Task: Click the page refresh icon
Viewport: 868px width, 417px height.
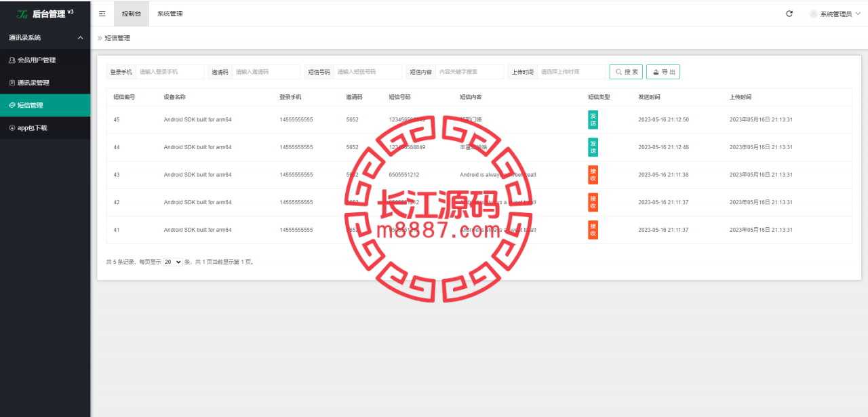Action: [789, 14]
